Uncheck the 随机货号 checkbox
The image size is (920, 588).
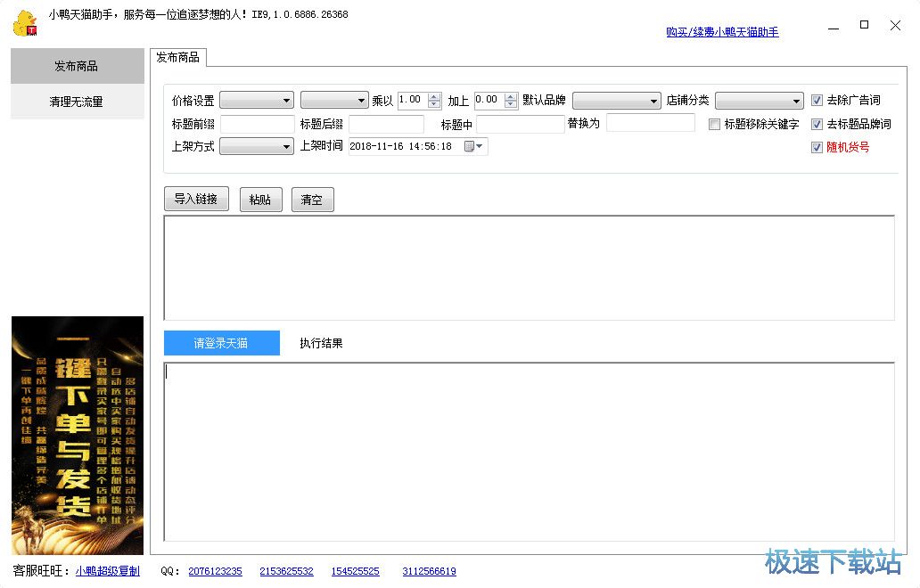click(817, 148)
